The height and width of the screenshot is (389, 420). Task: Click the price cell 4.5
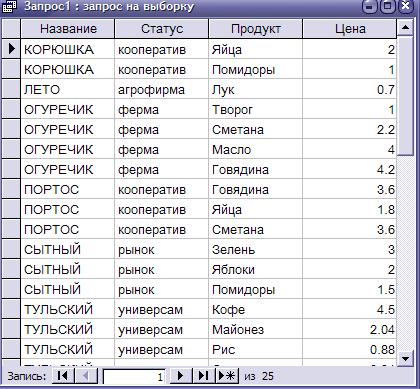(x=350, y=309)
